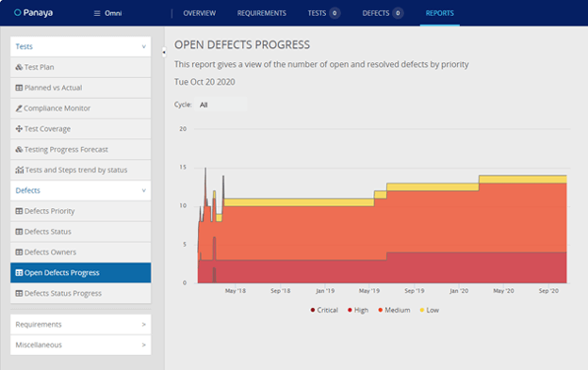Toggle the Medium series in chart legend
The height and width of the screenshot is (370, 588).
pyautogui.click(x=394, y=310)
